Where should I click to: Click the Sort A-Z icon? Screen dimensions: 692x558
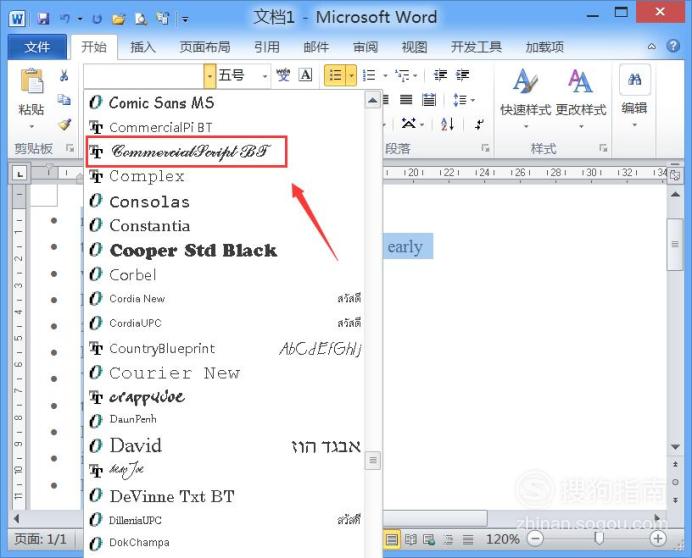click(447, 124)
